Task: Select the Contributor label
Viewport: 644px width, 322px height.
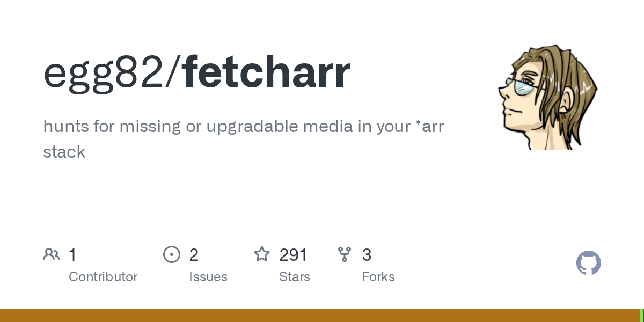Action: 103,277
